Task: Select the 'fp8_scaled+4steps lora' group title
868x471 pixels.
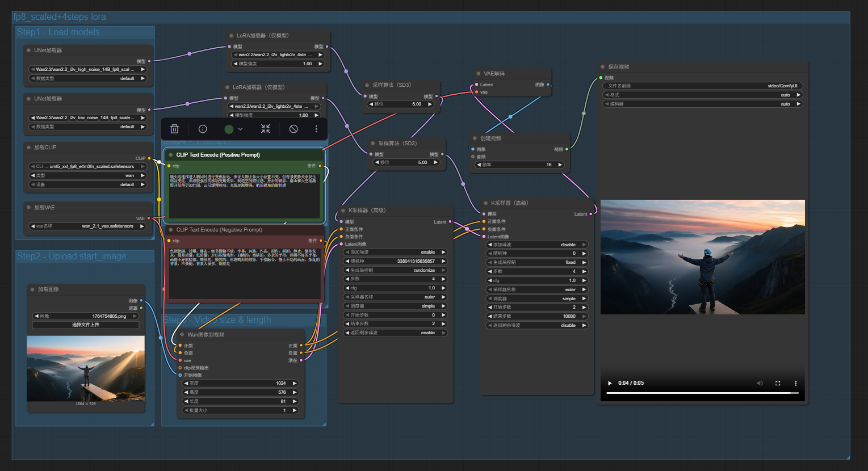Action: [60, 17]
